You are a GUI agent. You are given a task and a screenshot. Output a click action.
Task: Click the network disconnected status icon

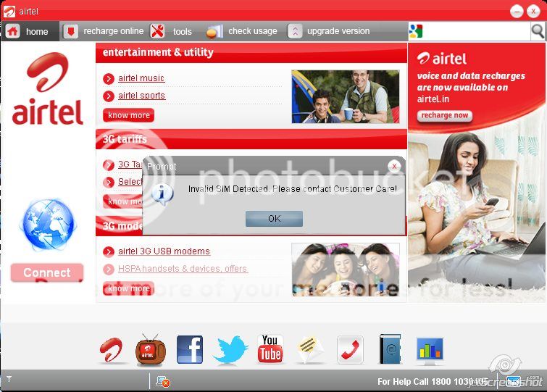[x=162, y=382]
